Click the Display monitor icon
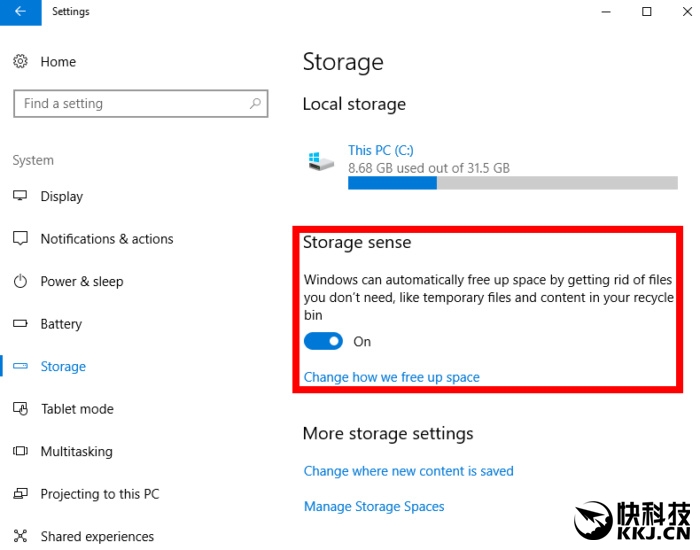Screen dimensions: 700x550 [x=21, y=196]
